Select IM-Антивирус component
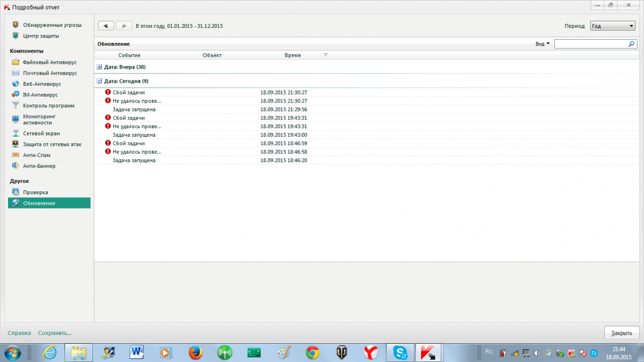644x362 pixels. [40, 95]
